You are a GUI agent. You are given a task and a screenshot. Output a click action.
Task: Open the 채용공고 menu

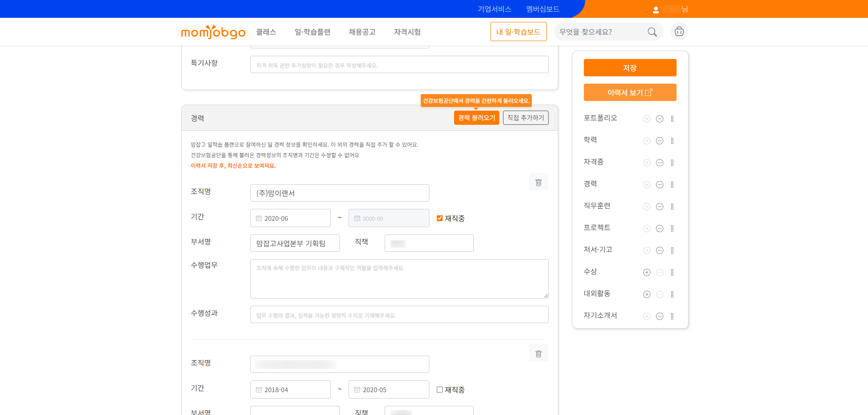[x=362, y=32]
